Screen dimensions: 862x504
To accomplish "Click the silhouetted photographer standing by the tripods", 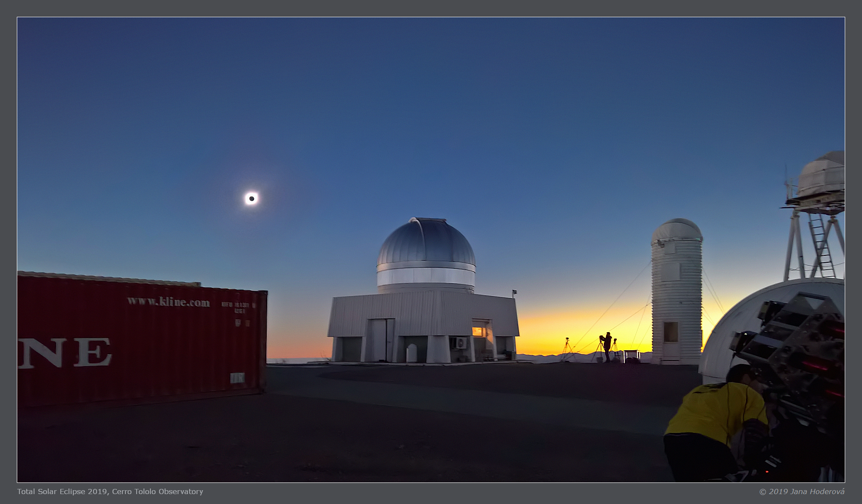I will [x=607, y=346].
